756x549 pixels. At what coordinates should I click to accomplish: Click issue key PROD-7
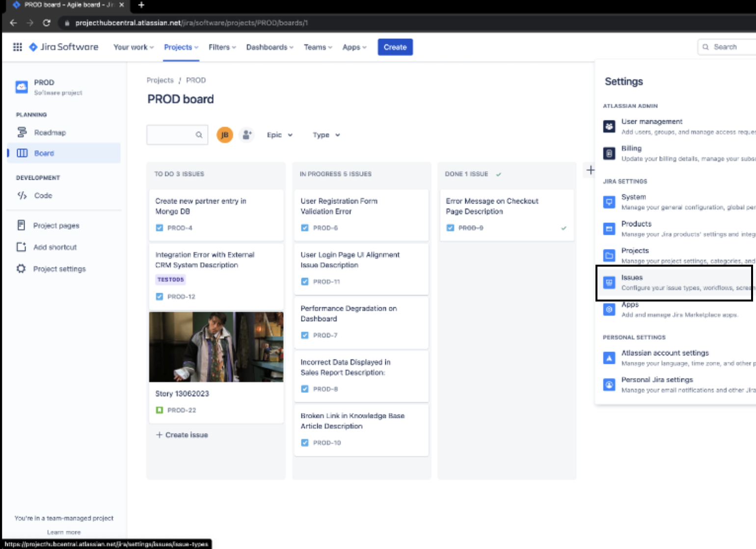pos(325,335)
